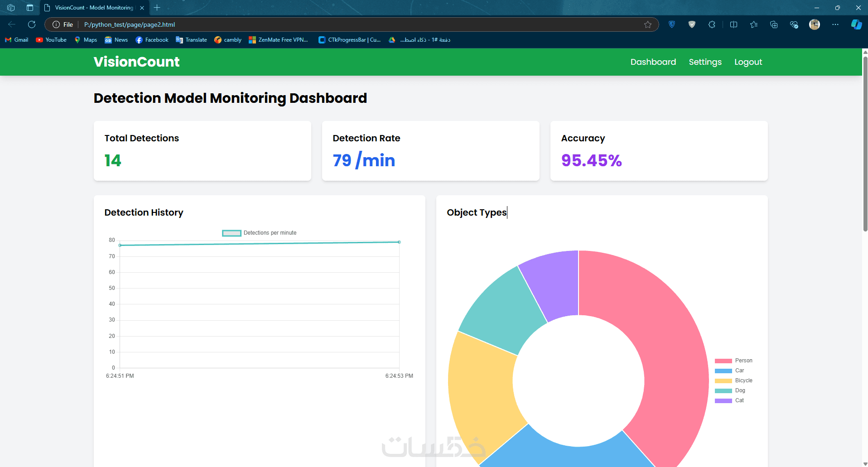Open the YouTube bookmark
This screenshot has width=868, height=467.
(51, 40)
